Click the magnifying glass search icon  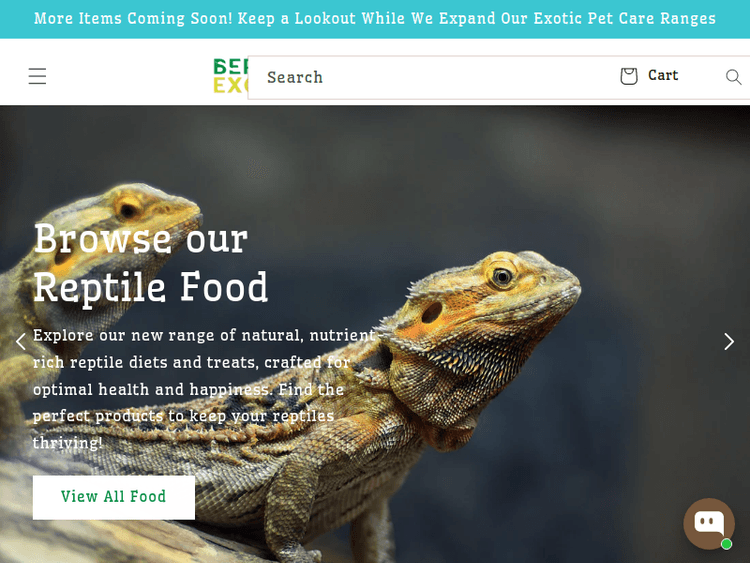pos(733,77)
